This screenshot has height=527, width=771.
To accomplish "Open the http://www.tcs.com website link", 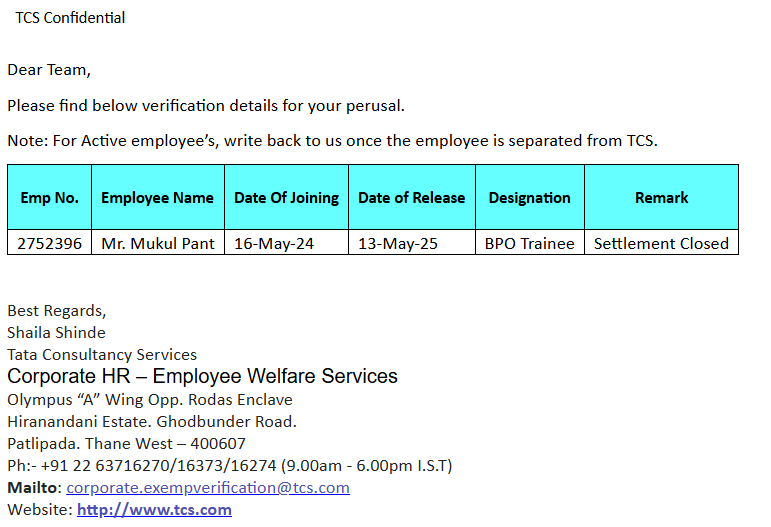I will 154,510.
